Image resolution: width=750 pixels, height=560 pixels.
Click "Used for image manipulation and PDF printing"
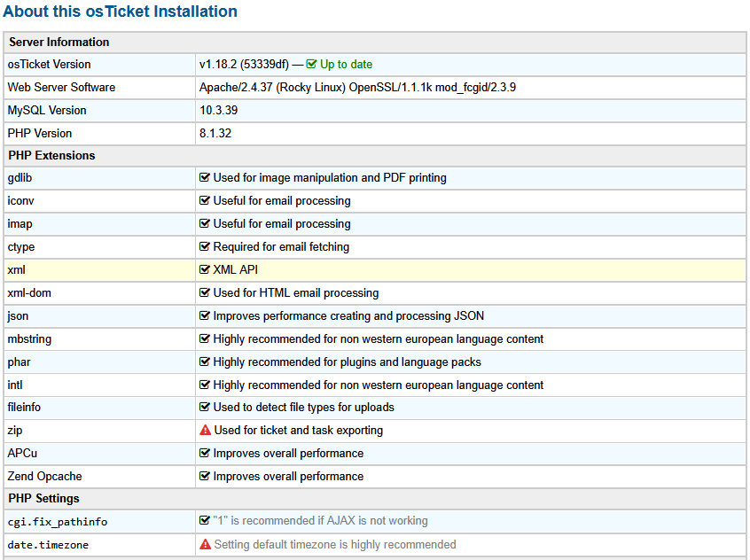click(330, 178)
